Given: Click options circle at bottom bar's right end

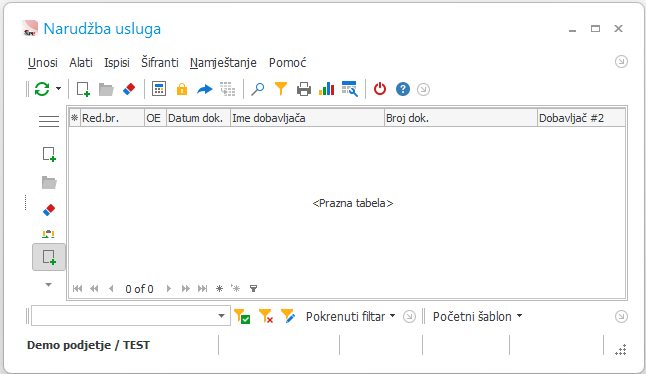Looking at the screenshot, I should click(621, 316).
